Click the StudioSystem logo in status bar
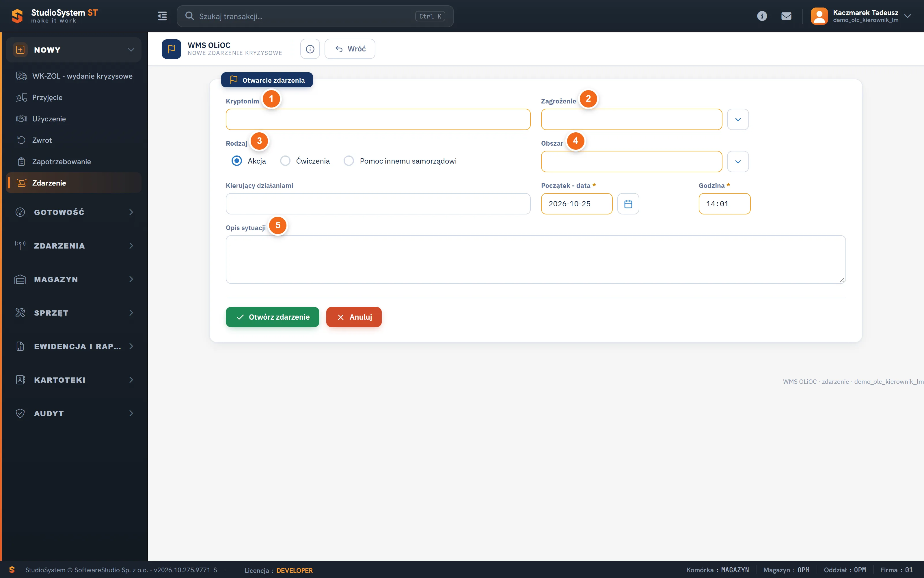The height and width of the screenshot is (578, 924). click(x=12, y=570)
